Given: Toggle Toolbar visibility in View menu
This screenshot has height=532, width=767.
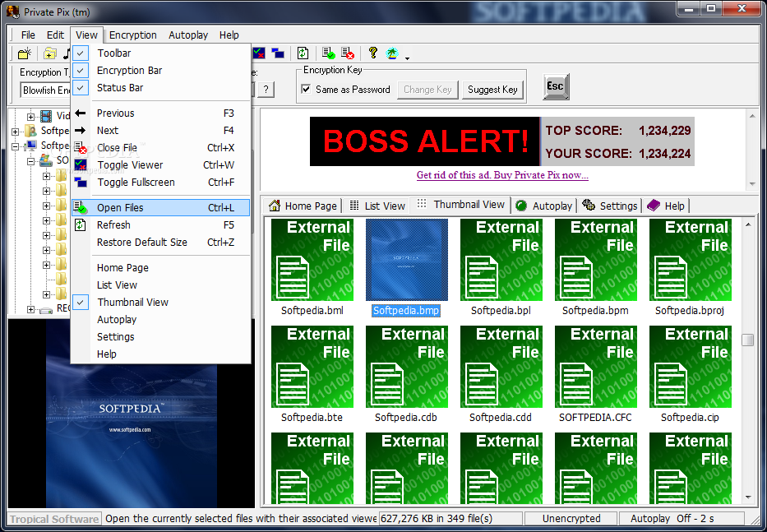Looking at the screenshot, I should [161, 53].
